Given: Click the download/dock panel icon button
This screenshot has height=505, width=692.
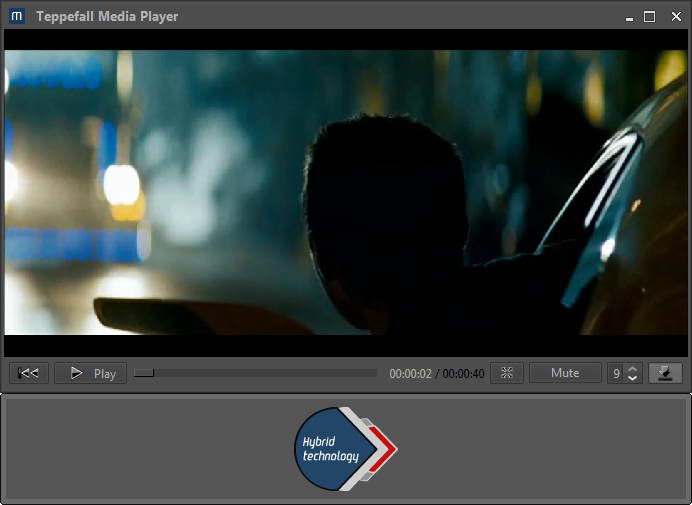Looking at the screenshot, I should click(x=665, y=373).
